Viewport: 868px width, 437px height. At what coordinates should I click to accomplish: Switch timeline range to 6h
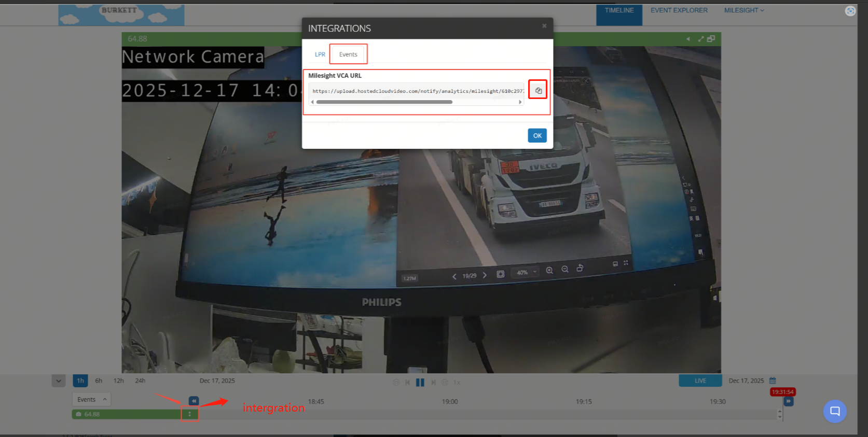(x=99, y=380)
